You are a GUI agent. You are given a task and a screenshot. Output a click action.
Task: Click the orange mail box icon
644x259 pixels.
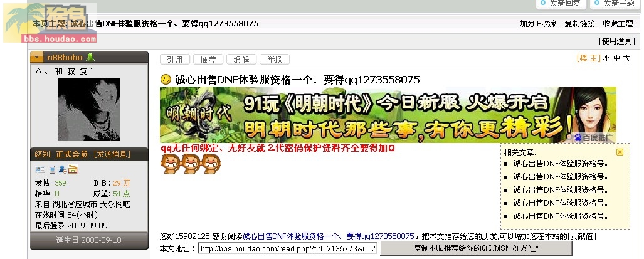(73, 169)
